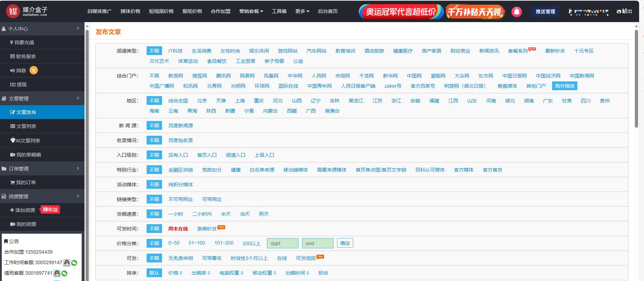
Task: Select 不限 in 入口级别 row
Action: pyautogui.click(x=154, y=155)
